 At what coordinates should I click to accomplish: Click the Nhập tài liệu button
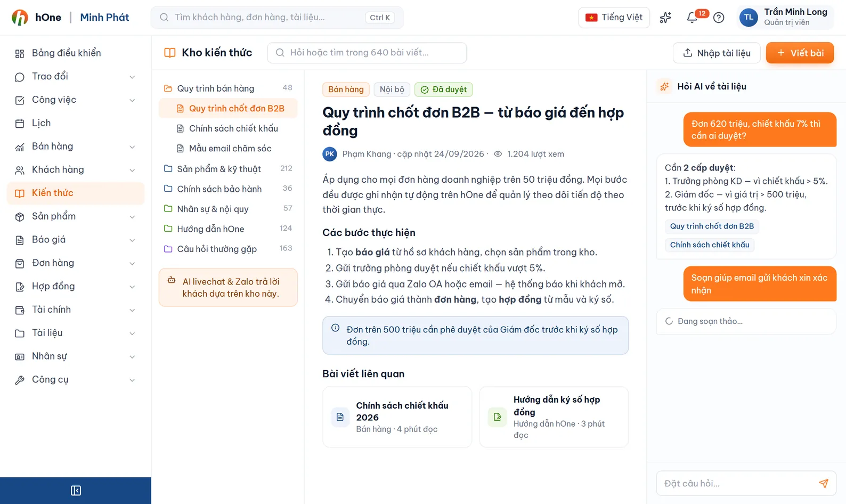coord(717,53)
